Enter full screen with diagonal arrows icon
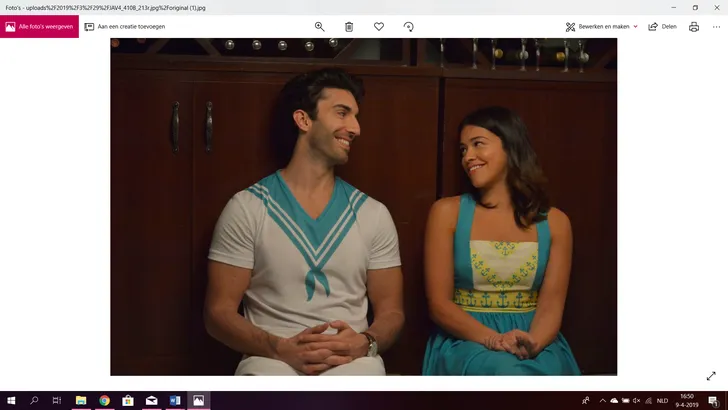This screenshot has height=410, width=728. tap(711, 376)
